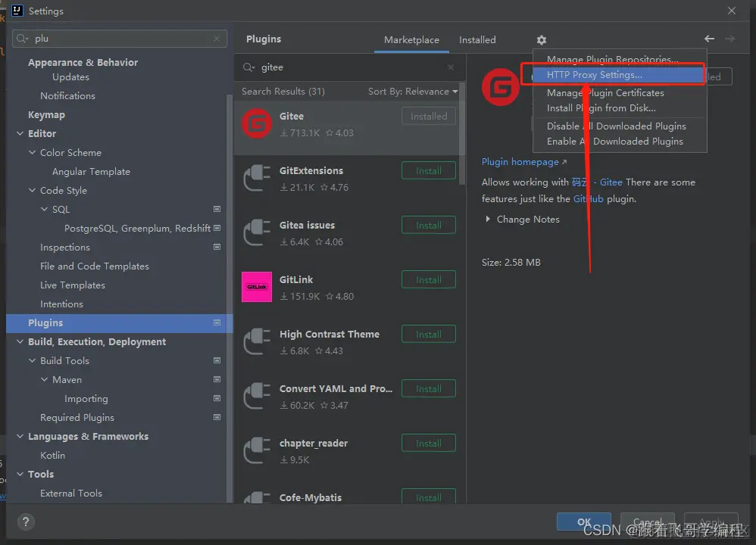Image resolution: width=756 pixels, height=545 pixels.
Task: Collapse the SQL tree node
Action: [x=44, y=209]
